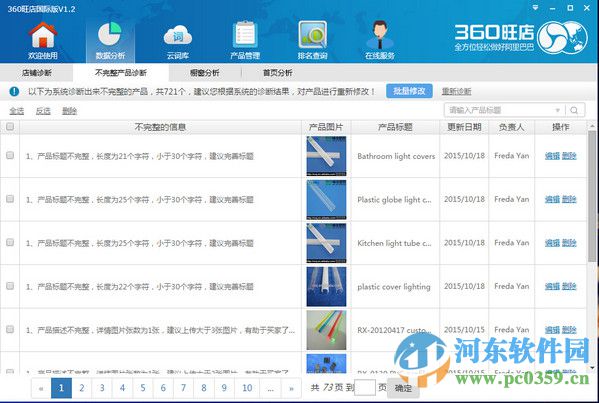Go to page 10 in pagination
599x403 pixels.
247,388
